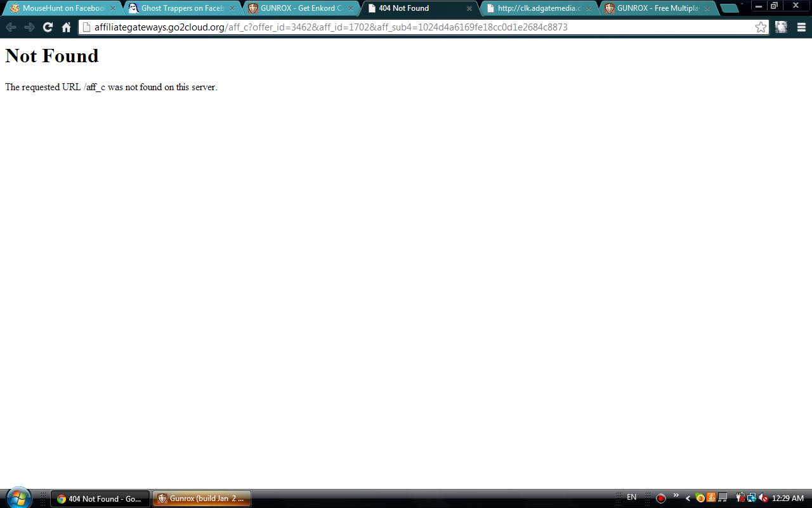
Task: Open a new tab
Action: click(730, 8)
